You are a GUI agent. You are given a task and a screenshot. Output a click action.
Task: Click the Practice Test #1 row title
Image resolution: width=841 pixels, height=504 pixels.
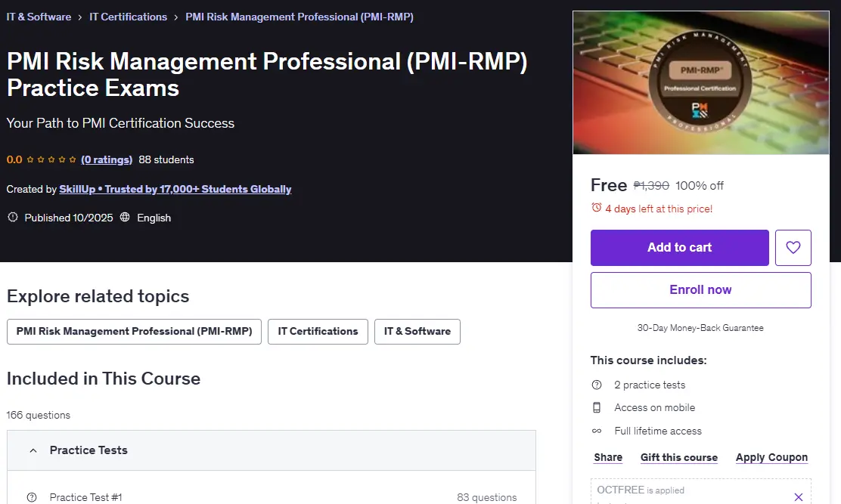85,497
